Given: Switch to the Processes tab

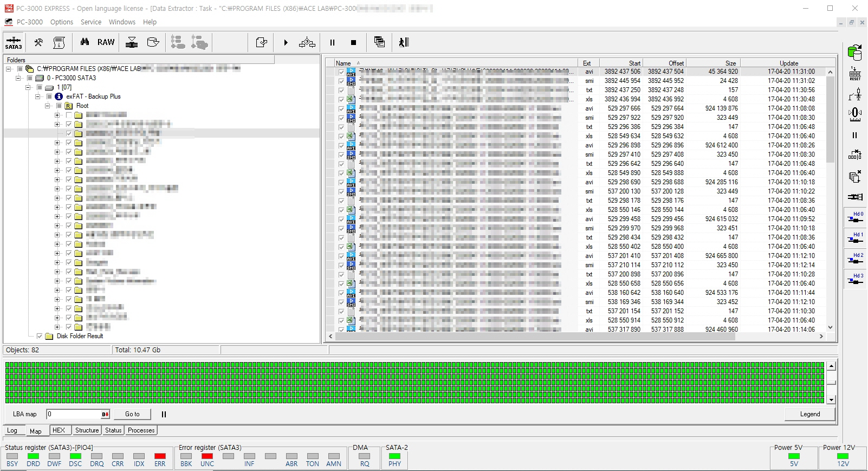Looking at the screenshot, I should pyautogui.click(x=141, y=430).
